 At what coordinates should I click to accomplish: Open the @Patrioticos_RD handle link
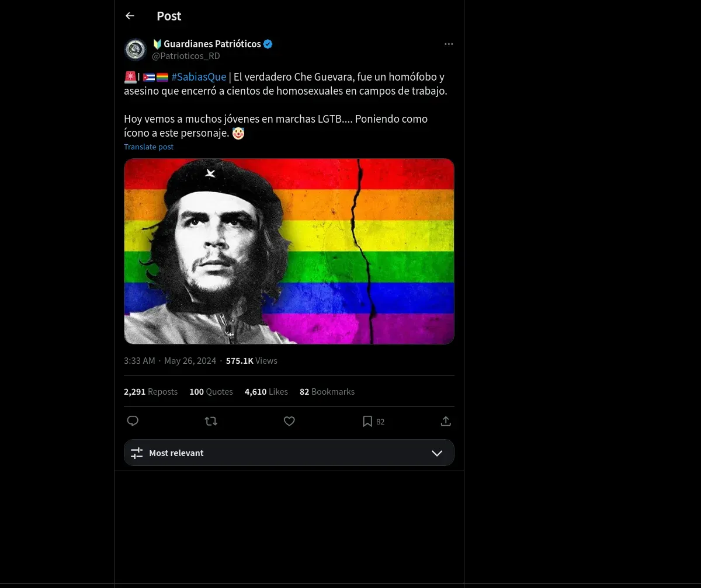tap(186, 56)
